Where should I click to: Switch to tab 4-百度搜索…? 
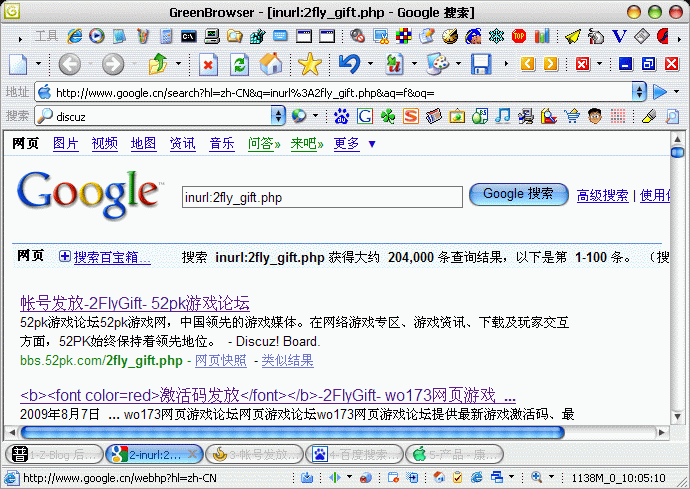[x=355, y=454]
